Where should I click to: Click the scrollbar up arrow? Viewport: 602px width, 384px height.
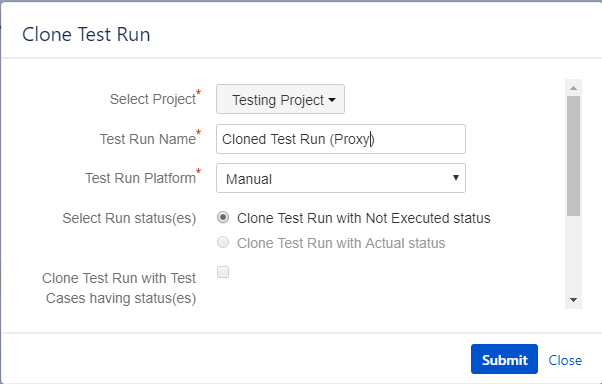574,88
